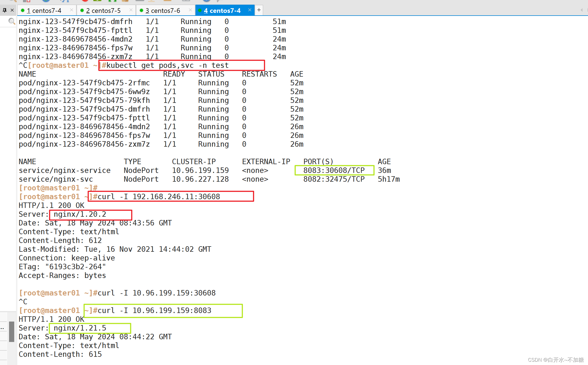The height and width of the screenshot is (365, 588).
Task: Click pod/nginx-123-547f9cb475-2rfmc row
Action: coord(161,83)
